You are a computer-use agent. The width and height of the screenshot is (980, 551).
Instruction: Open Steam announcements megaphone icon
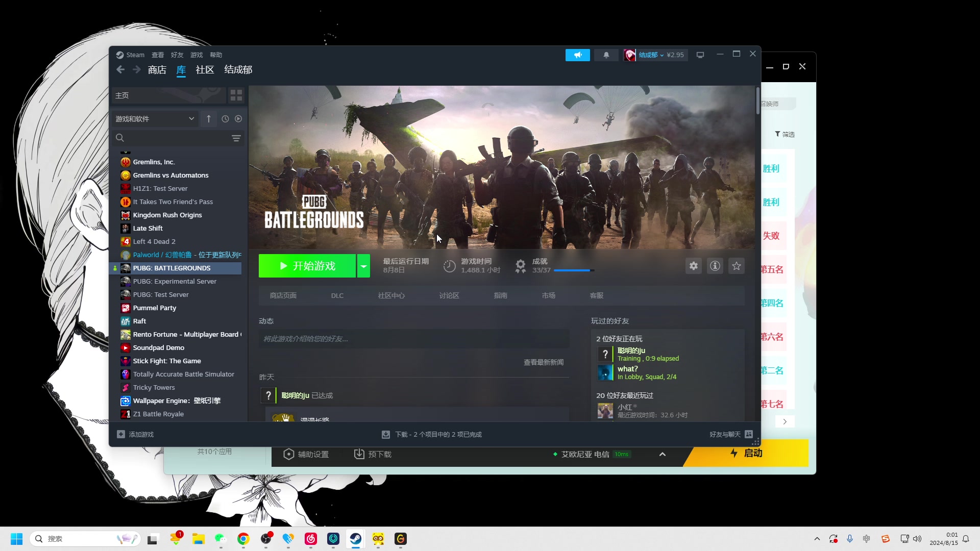click(577, 55)
